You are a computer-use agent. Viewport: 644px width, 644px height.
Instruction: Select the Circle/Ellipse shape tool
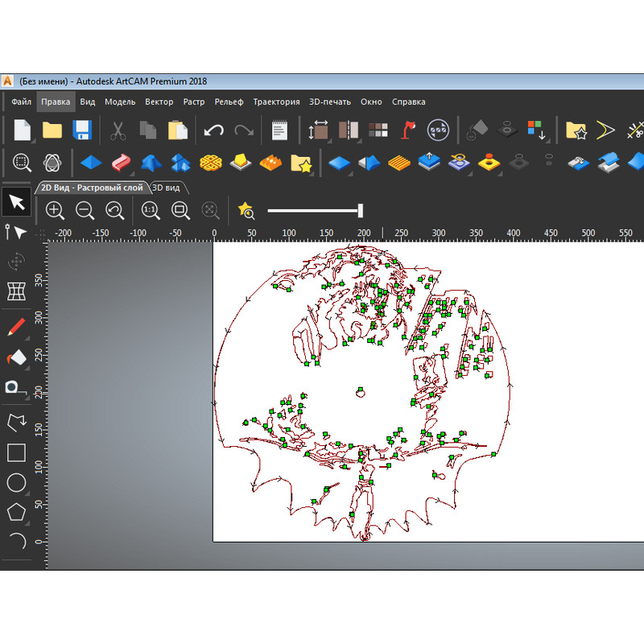17,483
